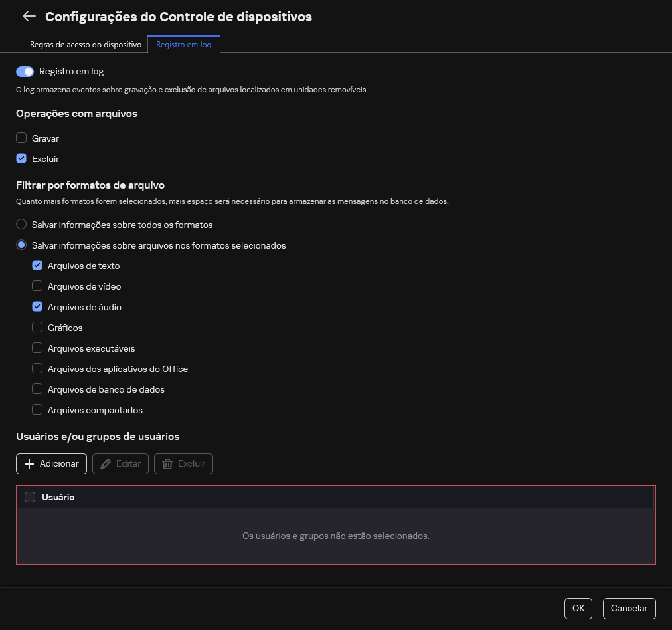Switch to Regras de acesso do dispositivo tab
The height and width of the screenshot is (630, 672).
86,45
